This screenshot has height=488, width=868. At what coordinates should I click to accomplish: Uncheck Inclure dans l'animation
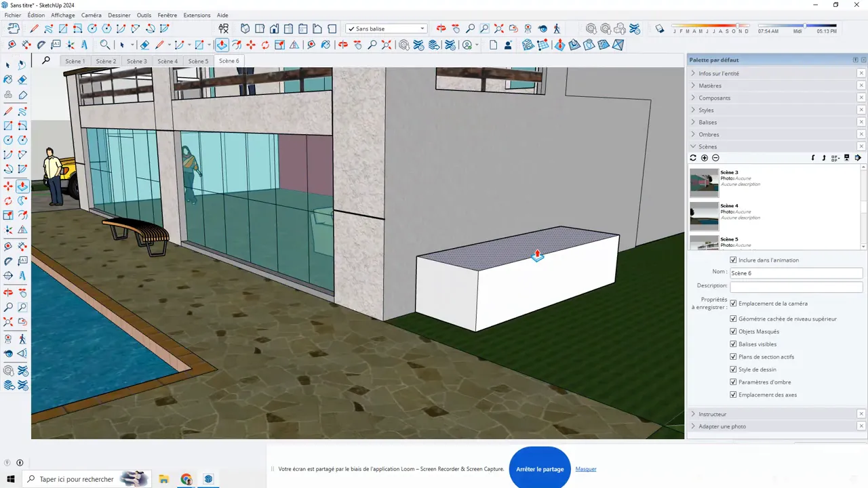pyautogui.click(x=733, y=260)
